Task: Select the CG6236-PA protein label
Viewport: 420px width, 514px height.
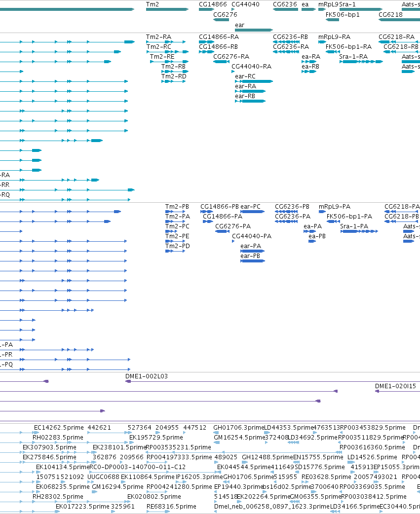Action: click(x=293, y=217)
